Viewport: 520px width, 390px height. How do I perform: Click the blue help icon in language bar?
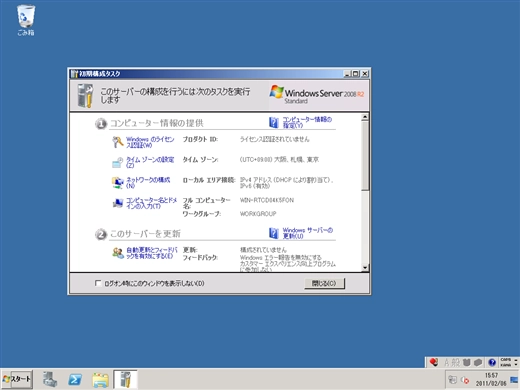click(492, 363)
